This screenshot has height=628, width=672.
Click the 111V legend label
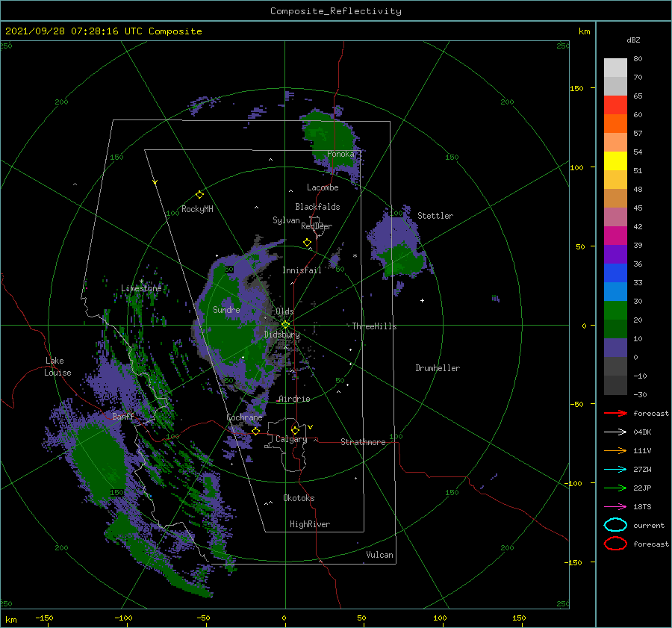pos(642,450)
